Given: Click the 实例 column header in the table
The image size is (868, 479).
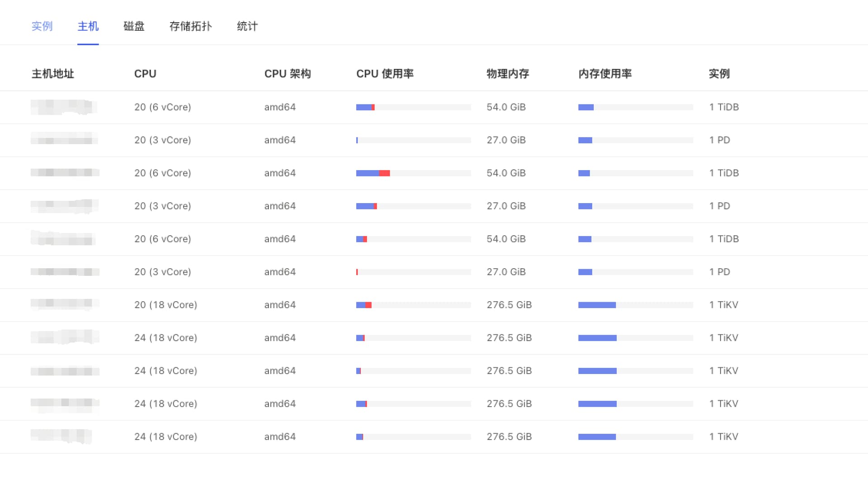Looking at the screenshot, I should (x=719, y=74).
